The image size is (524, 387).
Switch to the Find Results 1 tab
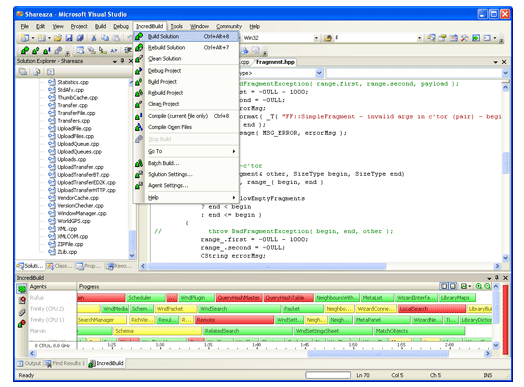click(65, 363)
